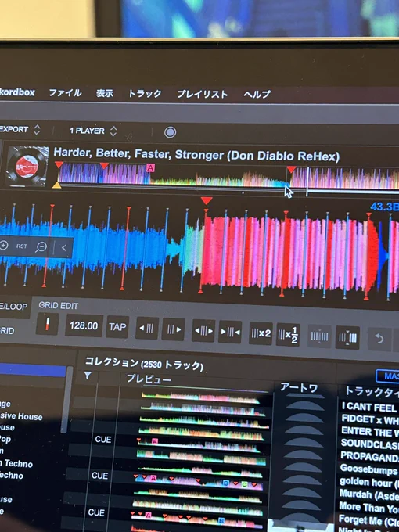
Task: Click the dimmed grid snap icon beside x1/2
Action: tap(320, 336)
